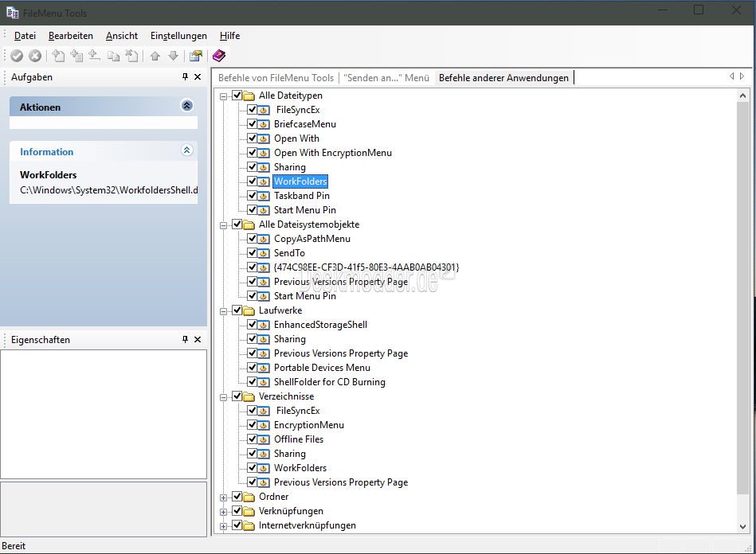Image resolution: width=756 pixels, height=554 pixels.
Task: Click the Taskband Pin item icon
Action: click(x=263, y=196)
